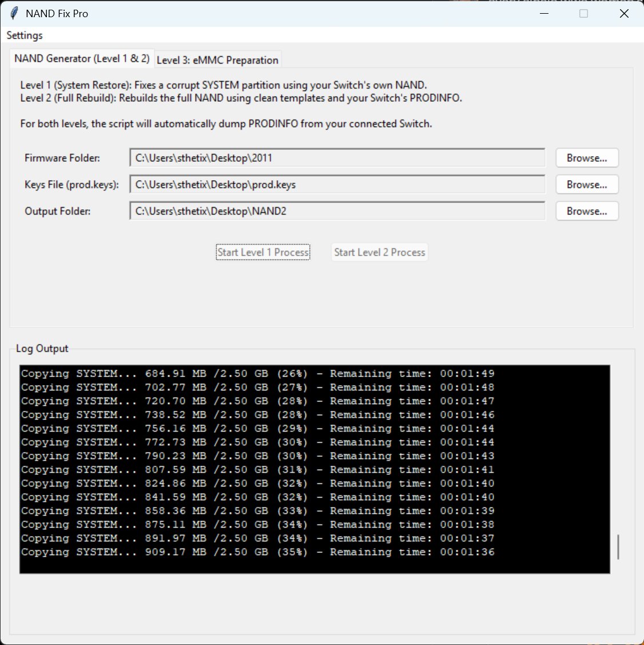
Task: Click log line showing 702.77 MB (27%)
Action: coord(257,387)
